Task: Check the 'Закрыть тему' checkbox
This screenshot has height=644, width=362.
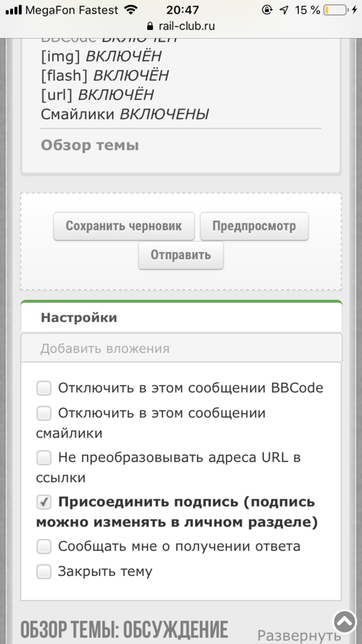Action: pos(44,572)
